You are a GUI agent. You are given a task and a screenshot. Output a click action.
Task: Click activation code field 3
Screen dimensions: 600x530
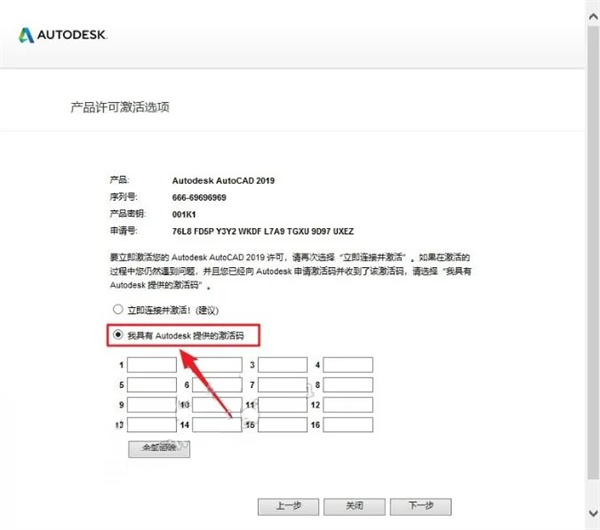(x=282, y=365)
